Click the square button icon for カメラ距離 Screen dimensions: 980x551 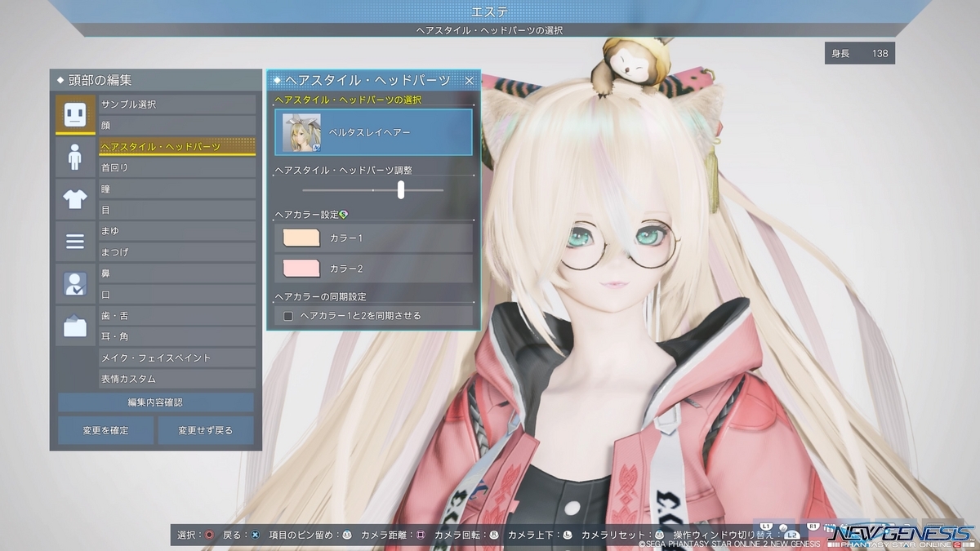(x=421, y=535)
